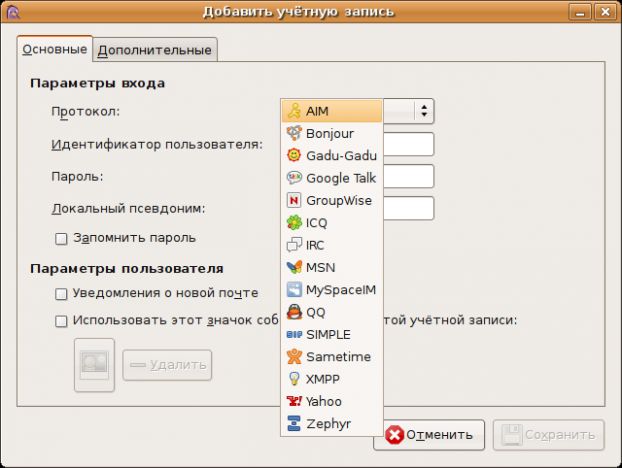The height and width of the screenshot is (468, 622).
Task: Close the Добавить учётную запись dialog
Action: coord(605,12)
